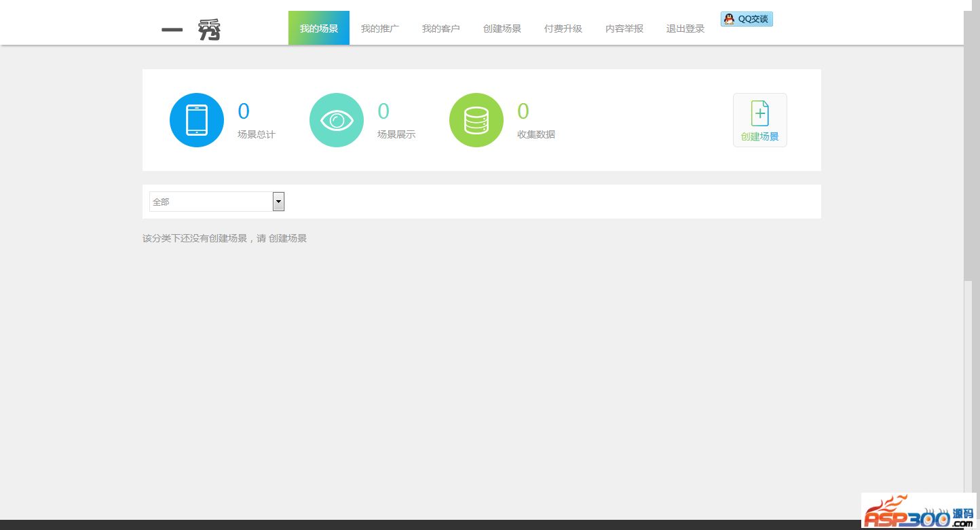Click the 0 count above 场景展示
This screenshot has width=980, height=530.
tap(383, 111)
